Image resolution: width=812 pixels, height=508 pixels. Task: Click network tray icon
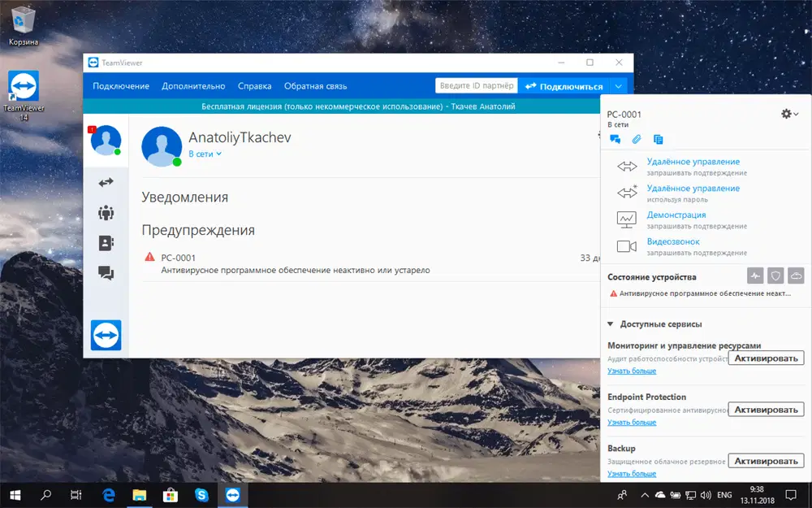point(690,495)
